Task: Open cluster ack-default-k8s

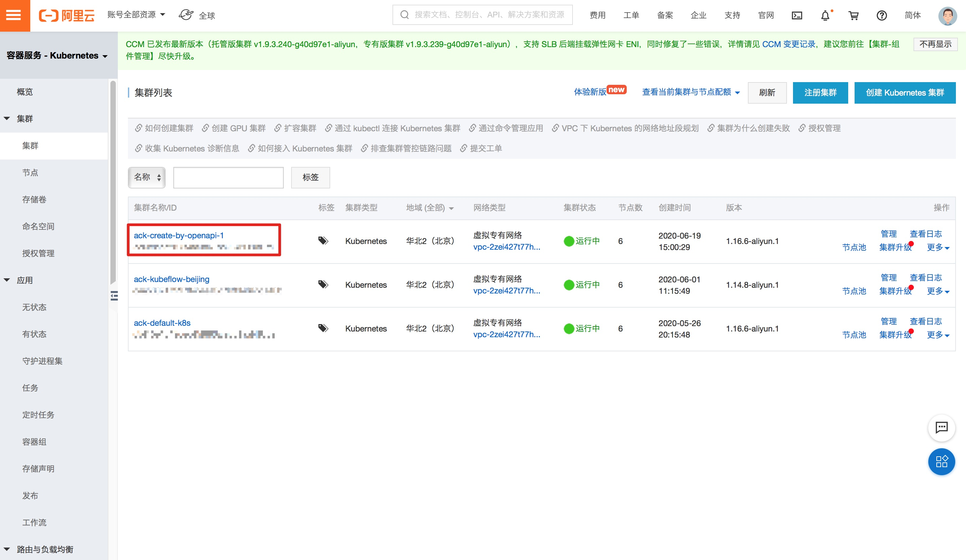Action: (162, 323)
